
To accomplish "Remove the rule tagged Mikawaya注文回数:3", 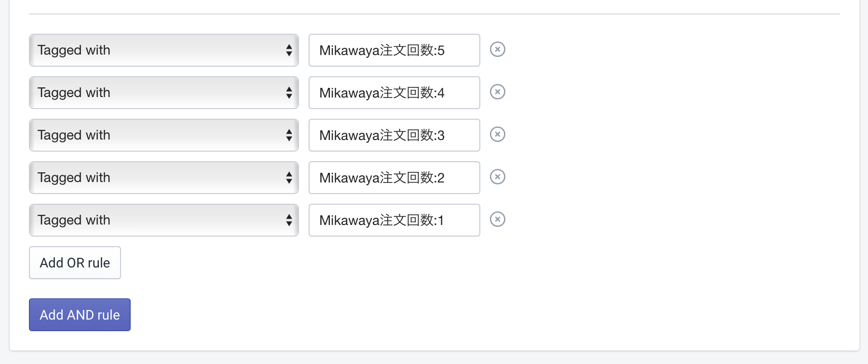I will 497,134.
